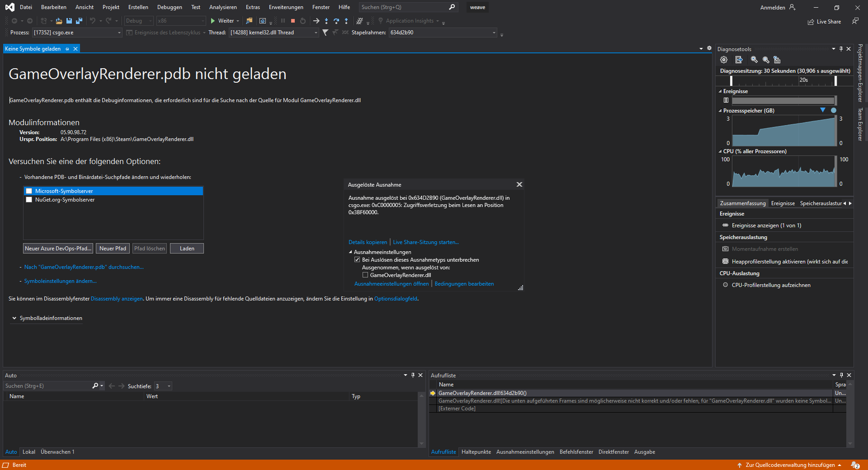This screenshot has height=470, width=868.
Task: Click the Details kopieren link
Action: pyautogui.click(x=368, y=242)
